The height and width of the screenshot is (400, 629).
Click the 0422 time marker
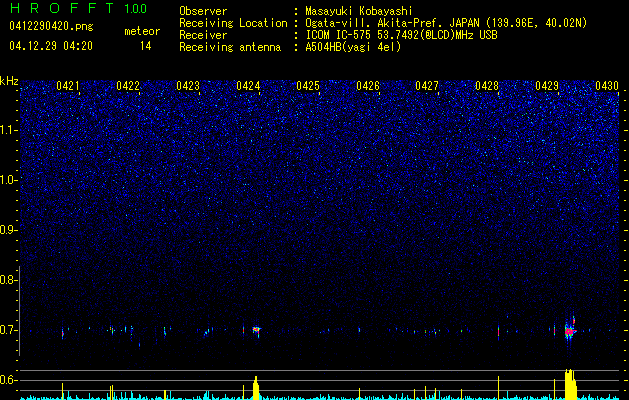pyautogui.click(x=128, y=85)
